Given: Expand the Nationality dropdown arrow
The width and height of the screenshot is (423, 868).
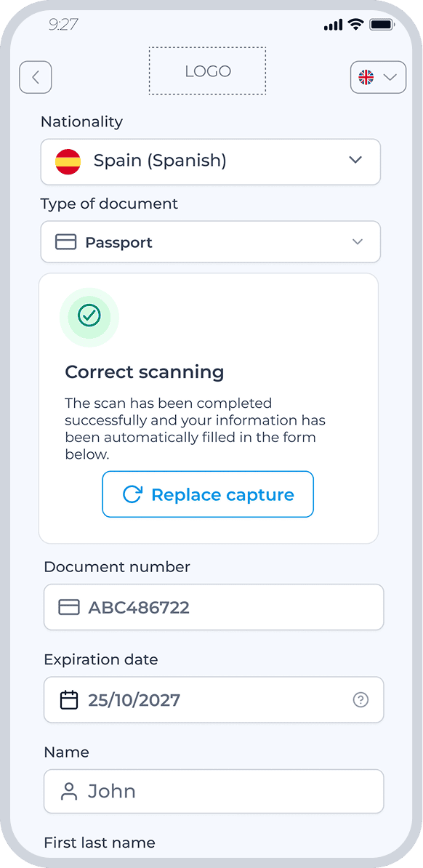Looking at the screenshot, I should coord(355,160).
